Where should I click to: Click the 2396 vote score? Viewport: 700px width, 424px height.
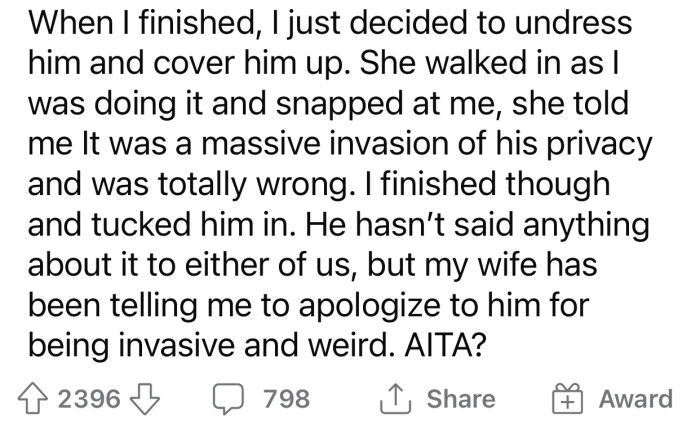[x=91, y=399]
